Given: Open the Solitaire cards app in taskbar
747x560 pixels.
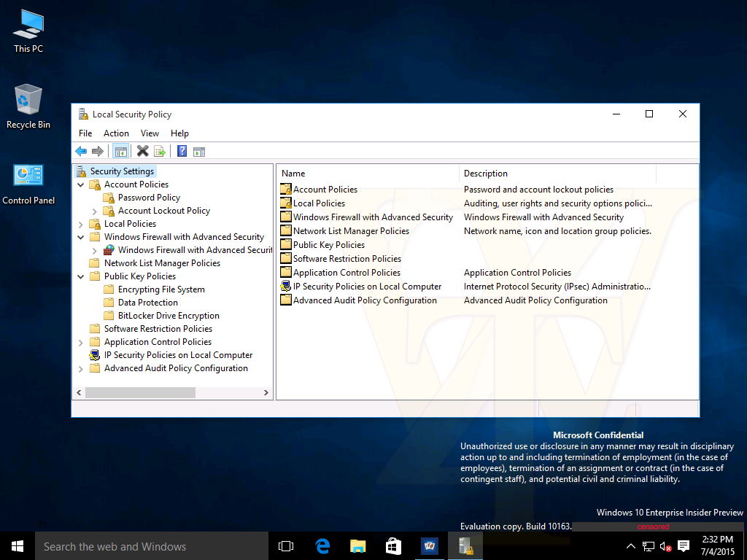Looking at the screenshot, I should click(429, 546).
